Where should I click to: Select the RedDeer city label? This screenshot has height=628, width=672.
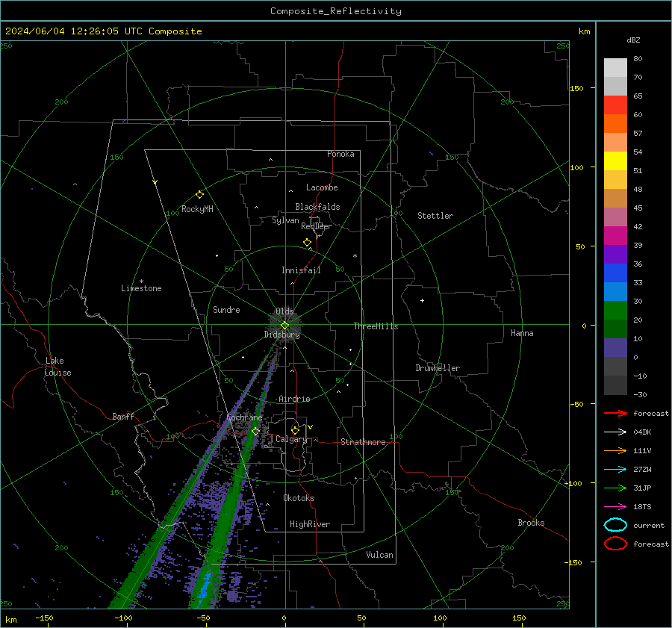point(317,226)
